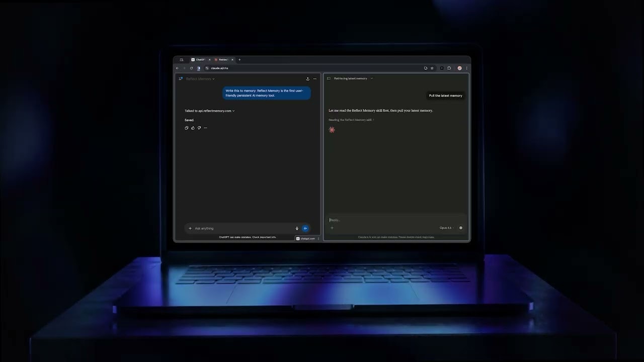Open the Opus 4.6 model selector
Image resolution: width=644 pixels, height=362 pixels.
tap(446, 228)
